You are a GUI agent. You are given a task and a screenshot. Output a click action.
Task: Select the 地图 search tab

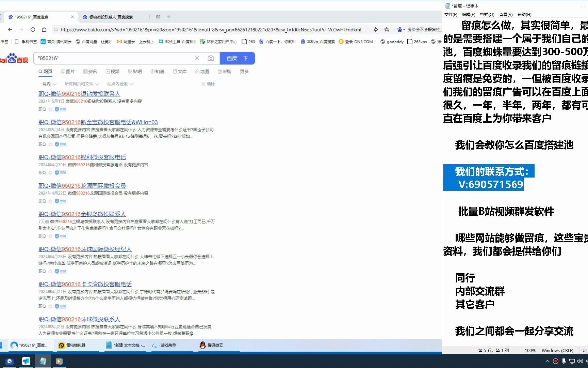[x=202, y=72]
